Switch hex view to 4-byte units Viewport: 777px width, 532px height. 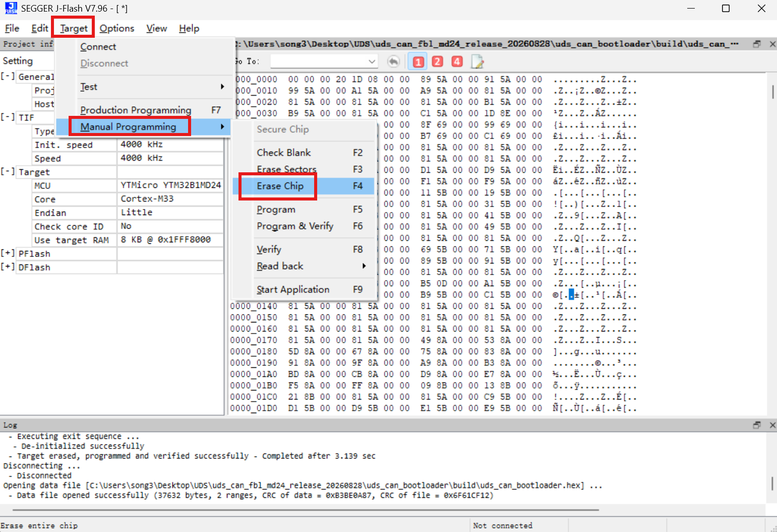click(457, 61)
